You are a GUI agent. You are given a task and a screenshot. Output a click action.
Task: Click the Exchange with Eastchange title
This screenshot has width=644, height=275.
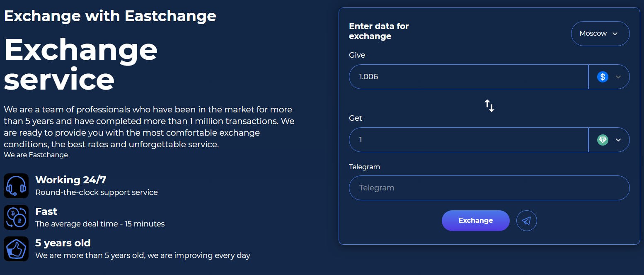[x=110, y=16]
